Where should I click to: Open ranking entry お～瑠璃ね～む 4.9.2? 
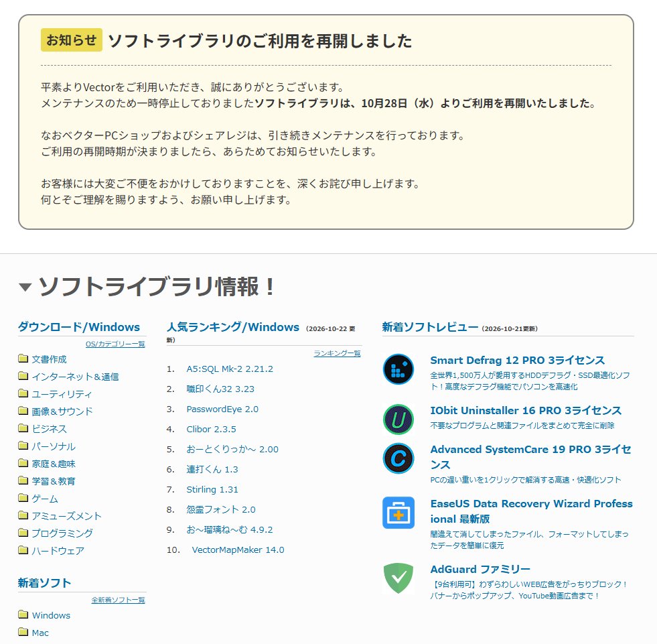coord(230,530)
